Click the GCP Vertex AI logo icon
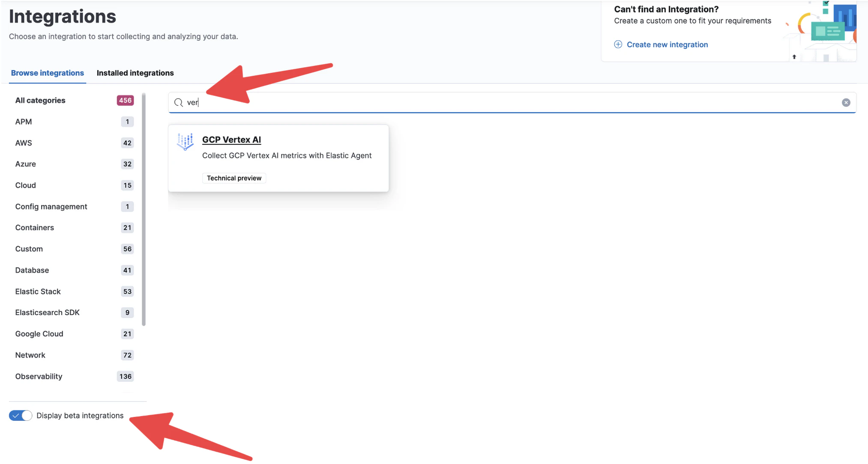Image resolution: width=868 pixels, height=464 pixels. point(185,142)
